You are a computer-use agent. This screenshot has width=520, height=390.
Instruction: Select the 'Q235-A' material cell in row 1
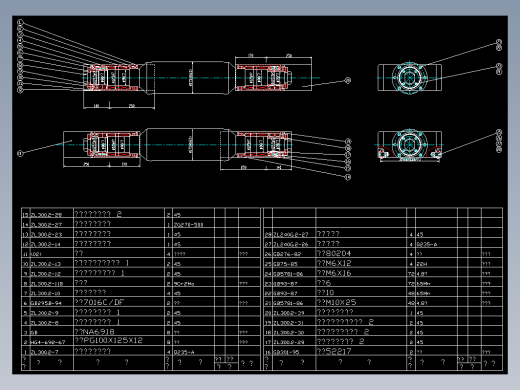click(184, 352)
